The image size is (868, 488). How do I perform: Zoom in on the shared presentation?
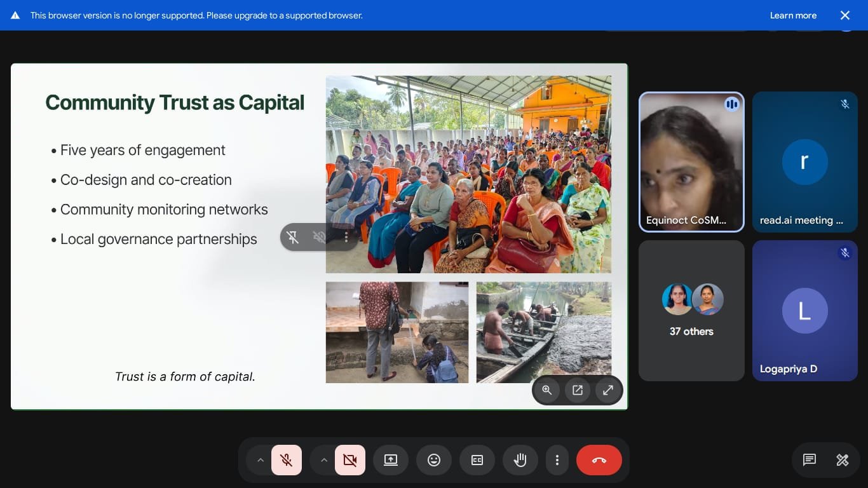click(547, 390)
